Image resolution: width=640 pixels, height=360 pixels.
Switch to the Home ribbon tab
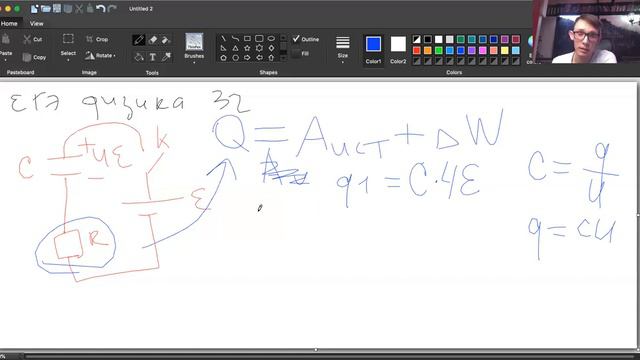click(x=9, y=24)
